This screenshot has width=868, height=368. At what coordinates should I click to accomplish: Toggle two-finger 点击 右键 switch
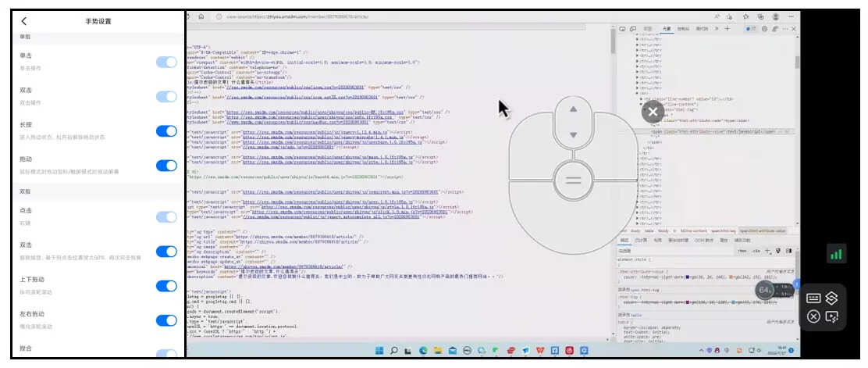(x=166, y=216)
